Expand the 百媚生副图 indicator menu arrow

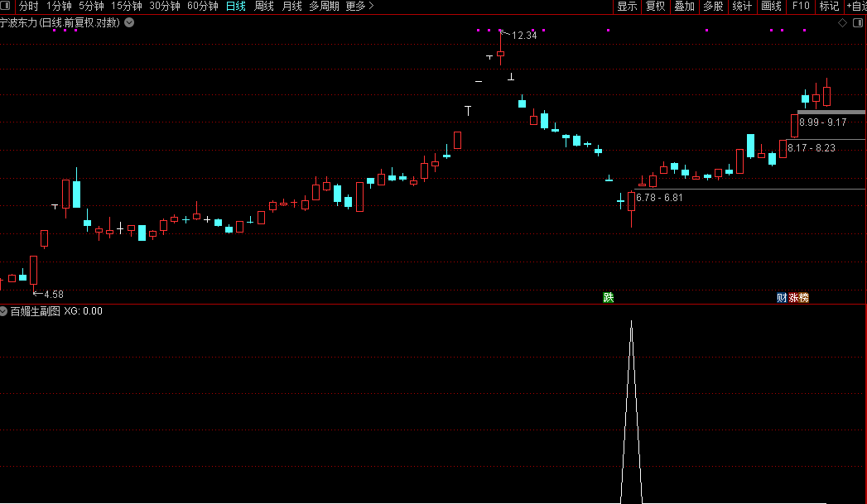point(3,311)
